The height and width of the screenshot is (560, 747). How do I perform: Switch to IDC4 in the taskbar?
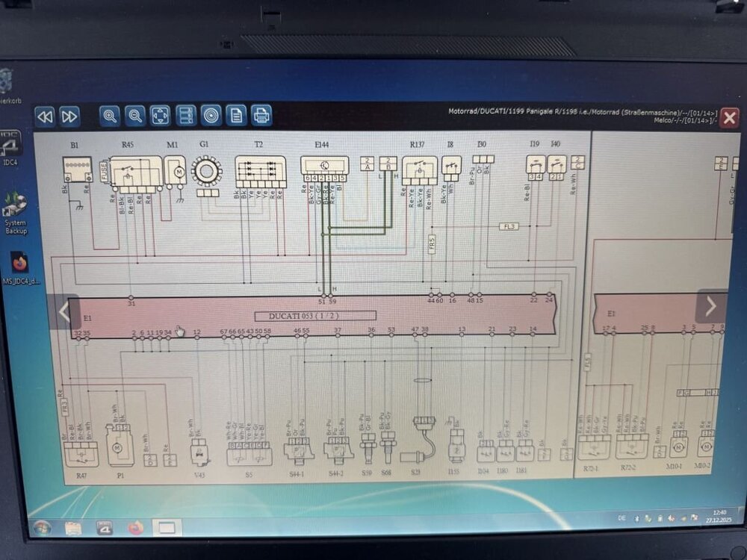pyautogui.click(x=105, y=528)
